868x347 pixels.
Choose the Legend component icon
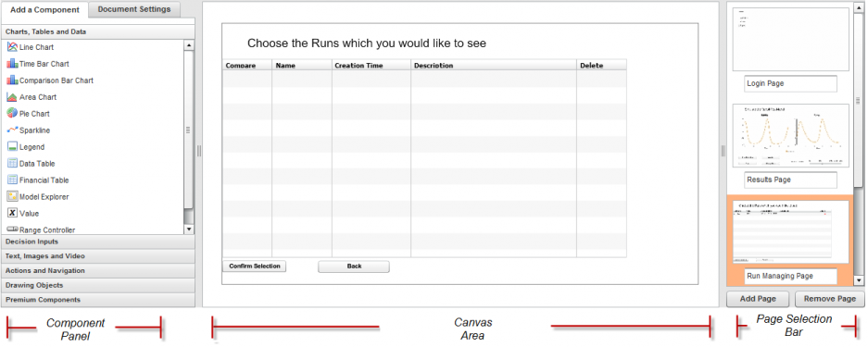(12, 147)
